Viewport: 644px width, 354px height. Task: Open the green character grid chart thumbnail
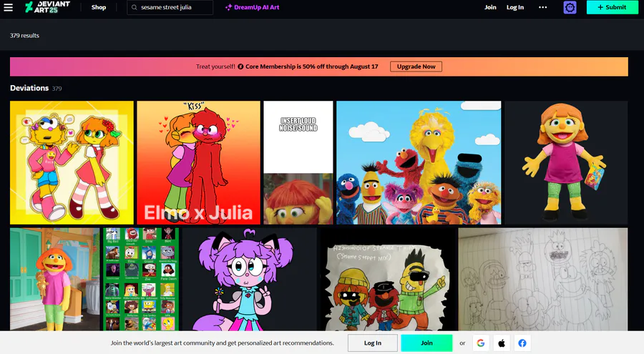[x=141, y=279]
